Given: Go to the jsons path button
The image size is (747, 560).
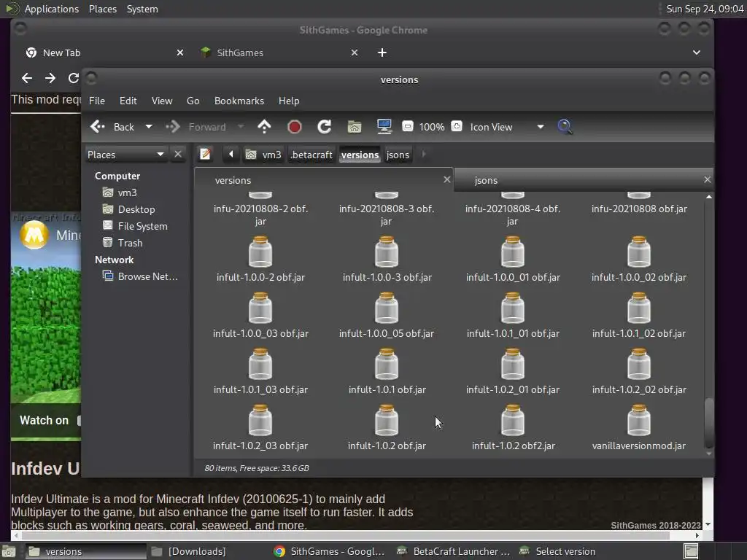Looking at the screenshot, I should (398, 155).
